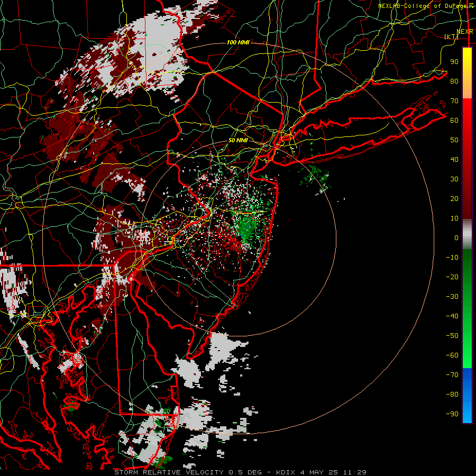This screenshot has height=476, width=476.
Task: Click the -90 value on the velocity scale
Action: click(x=452, y=414)
